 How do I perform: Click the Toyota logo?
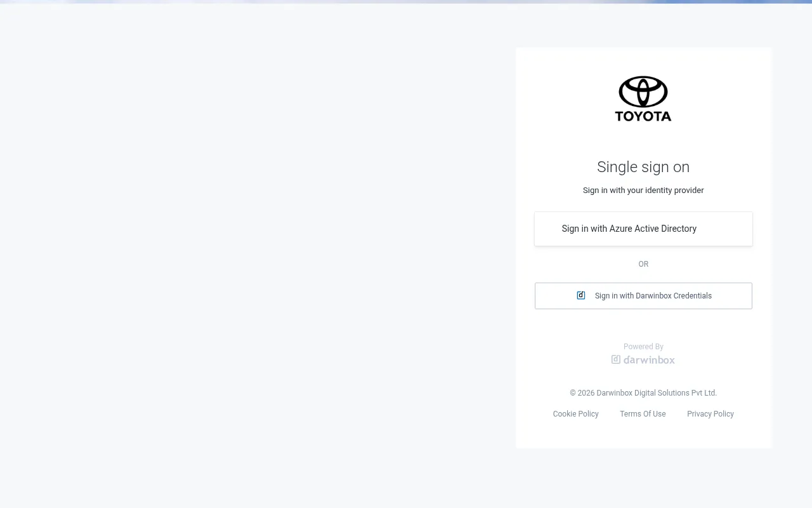643,99
